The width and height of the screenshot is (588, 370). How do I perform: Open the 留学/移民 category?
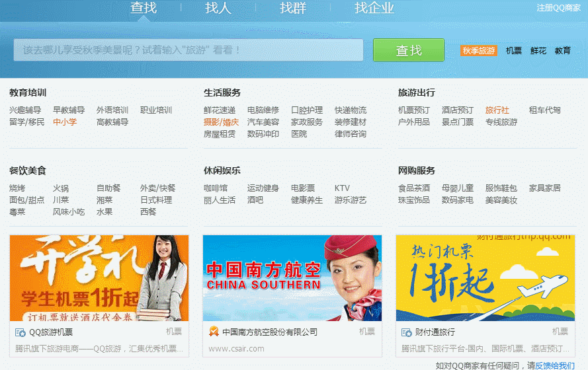click(26, 122)
